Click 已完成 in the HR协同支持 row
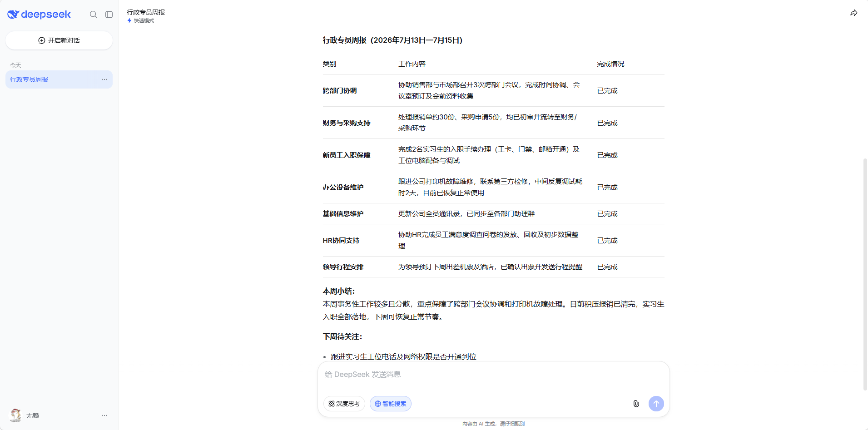This screenshot has width=868, height=430. (x=607, y=241)
